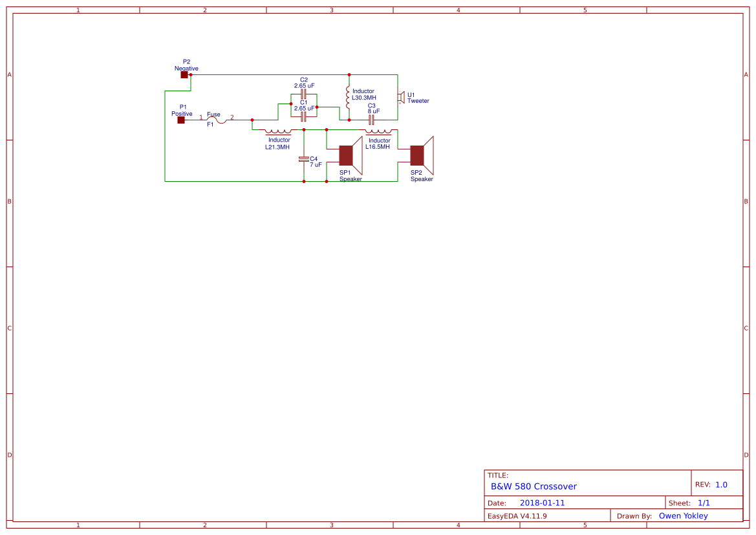
Task: Click the junction dot at P2 Negative
Action: (x=191, y=75)
